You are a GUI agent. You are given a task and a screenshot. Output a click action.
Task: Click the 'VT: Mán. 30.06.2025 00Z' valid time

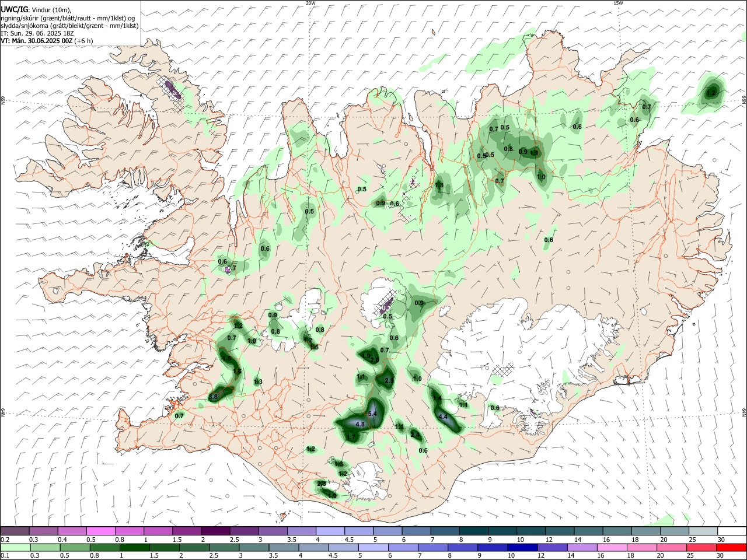[36, 41]
